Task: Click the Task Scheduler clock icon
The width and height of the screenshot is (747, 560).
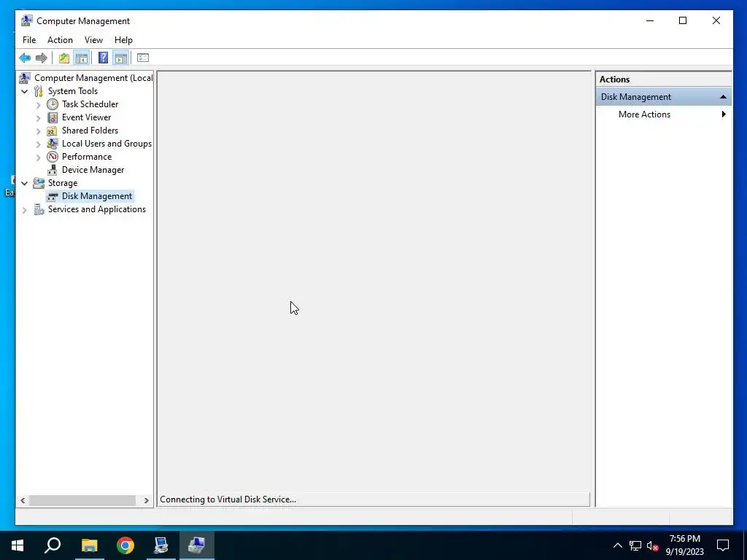Action: tap(53, 104)
